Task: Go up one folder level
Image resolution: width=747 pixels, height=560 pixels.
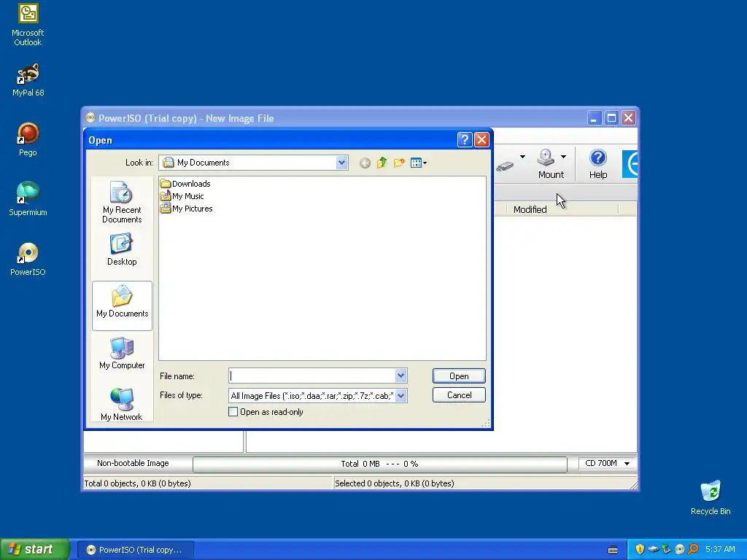Action: coord(382,163)
